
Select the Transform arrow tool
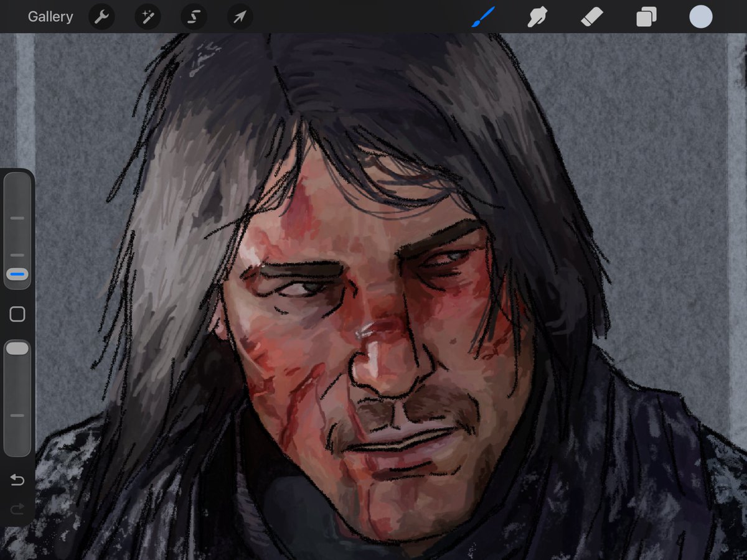[x=240, y=17]
